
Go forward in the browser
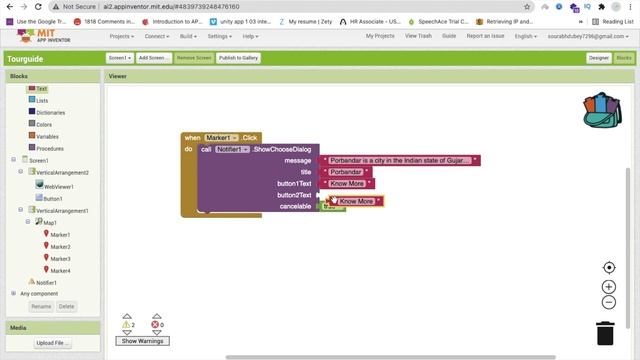(24, 7)
